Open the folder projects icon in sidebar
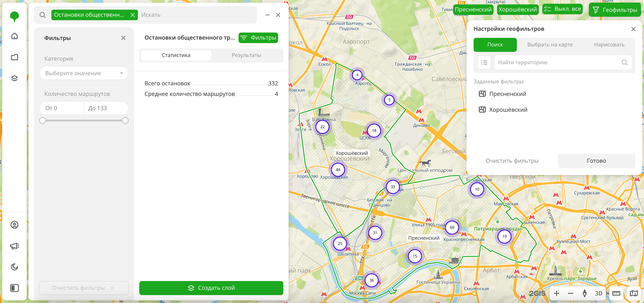 click(14, 57)
